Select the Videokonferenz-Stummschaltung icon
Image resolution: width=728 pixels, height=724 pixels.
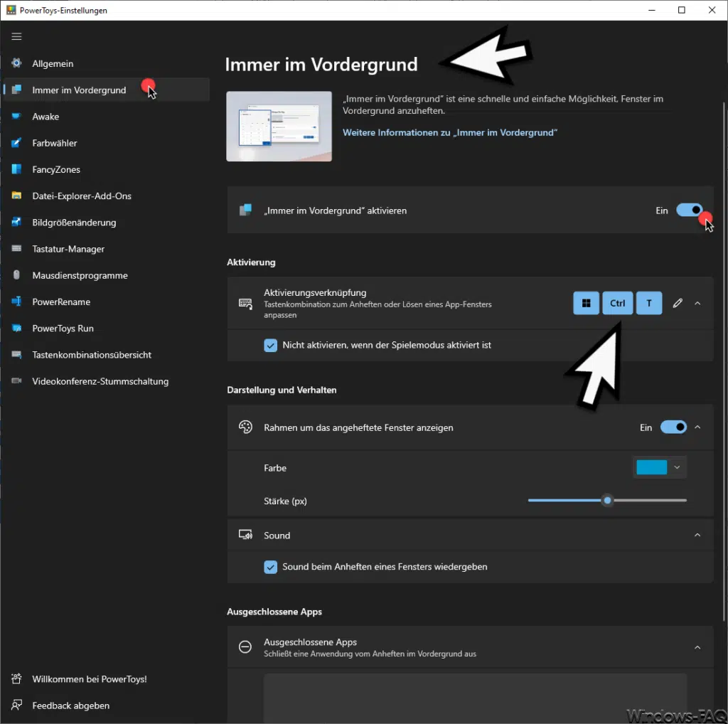[16, 381]
